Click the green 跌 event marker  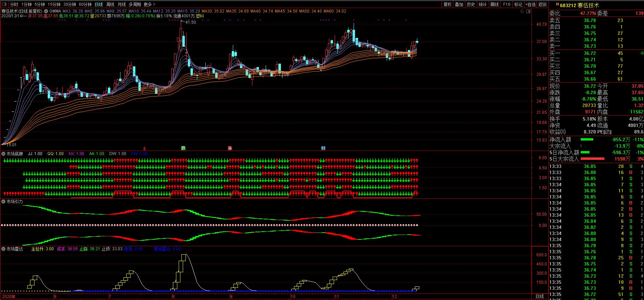pyautogui.click(x=183, y=148)
